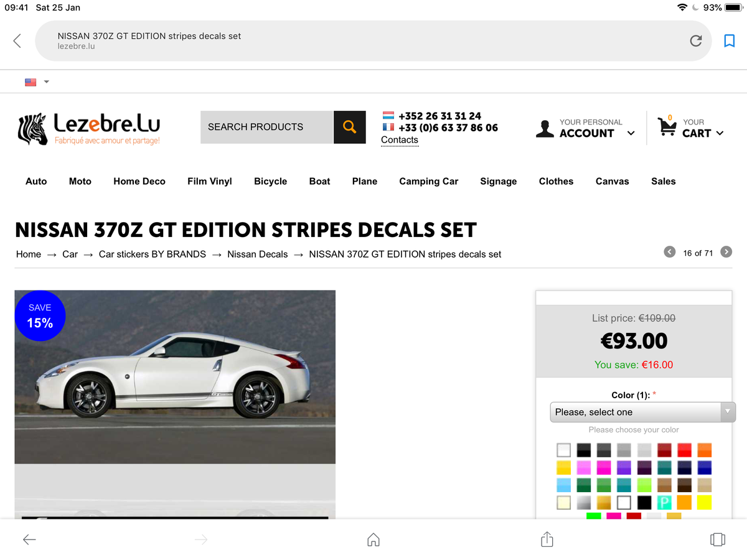The width and height of the screenshot is (747, 560).
Task: Call the +33 (0)6 63 37 86 06 number
Action: 449,128
